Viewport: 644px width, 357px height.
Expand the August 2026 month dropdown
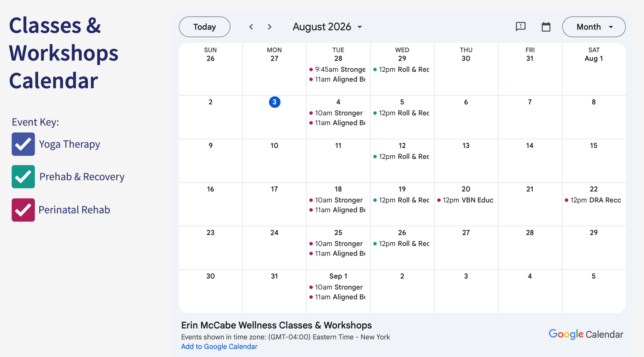[x=327, y=27]
